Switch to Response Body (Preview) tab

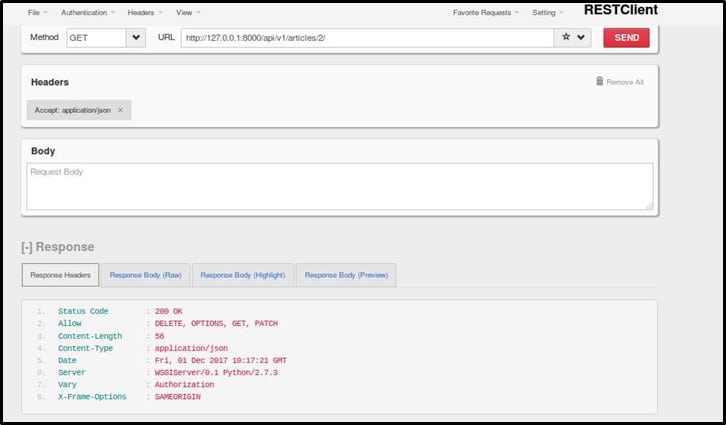346,275
